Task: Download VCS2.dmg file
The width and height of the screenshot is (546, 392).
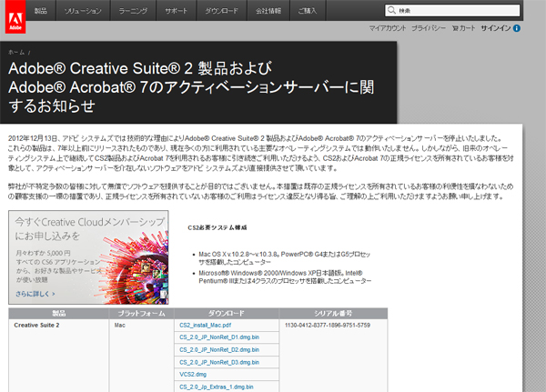Action: 193,375
